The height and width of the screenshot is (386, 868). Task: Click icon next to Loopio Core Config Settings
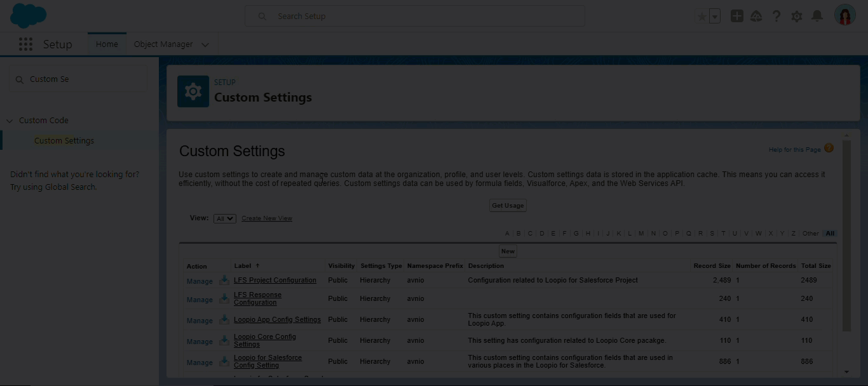tap(224, 341)
